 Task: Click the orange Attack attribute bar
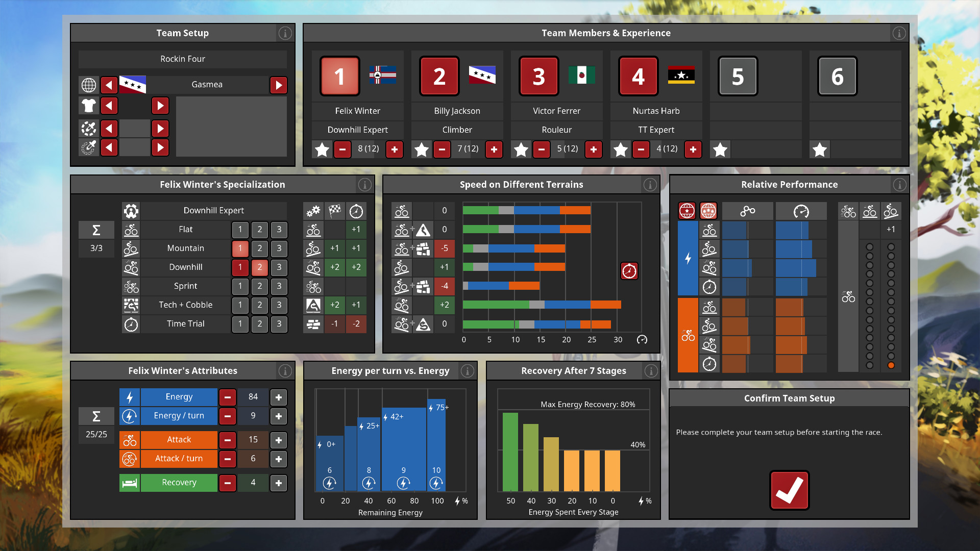[179, 440]
